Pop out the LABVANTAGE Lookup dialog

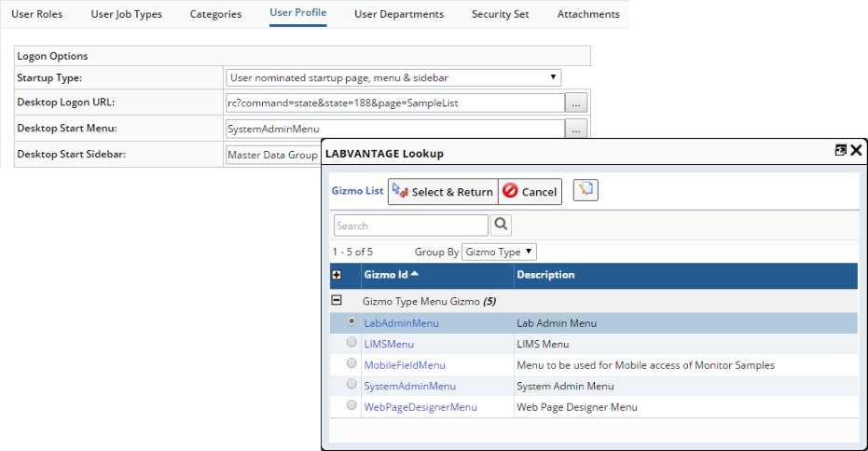(x=840, y=150)
